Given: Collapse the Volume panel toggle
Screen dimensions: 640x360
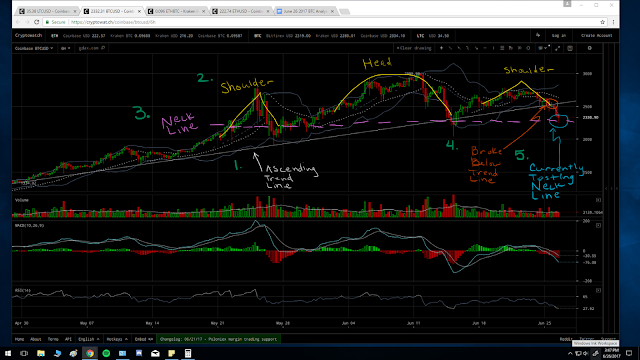Looking at the screenshot, I should tap(598, 200).
